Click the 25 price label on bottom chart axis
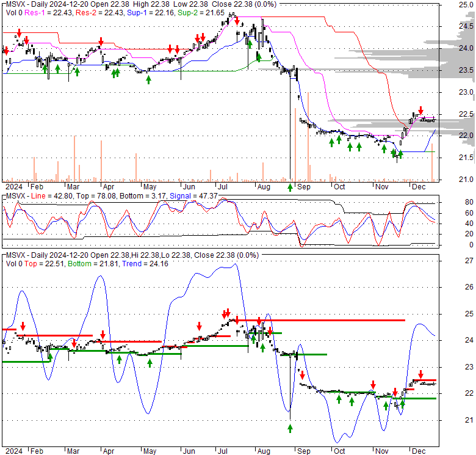This screenshot has width=476, height=455. click(x=469, y=314)
